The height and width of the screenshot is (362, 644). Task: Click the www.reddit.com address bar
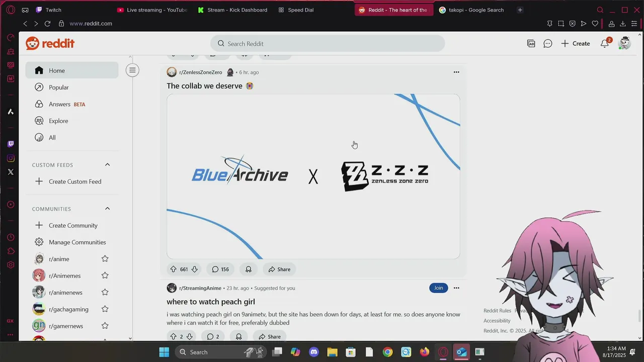tap(91, 24)
